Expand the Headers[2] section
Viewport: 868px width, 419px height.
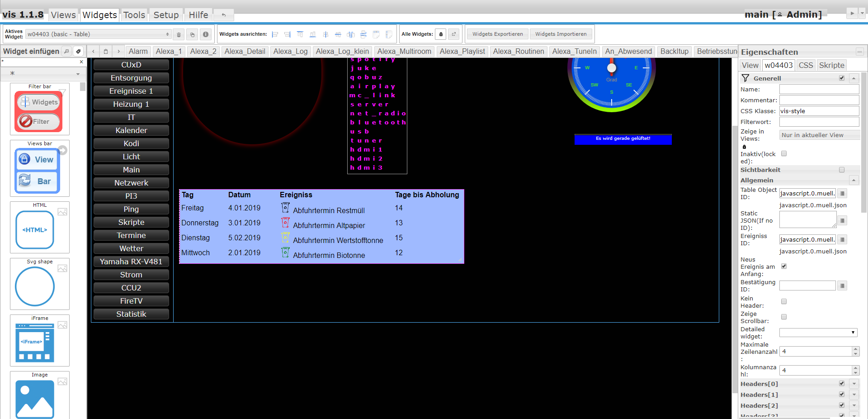(854, 406)
